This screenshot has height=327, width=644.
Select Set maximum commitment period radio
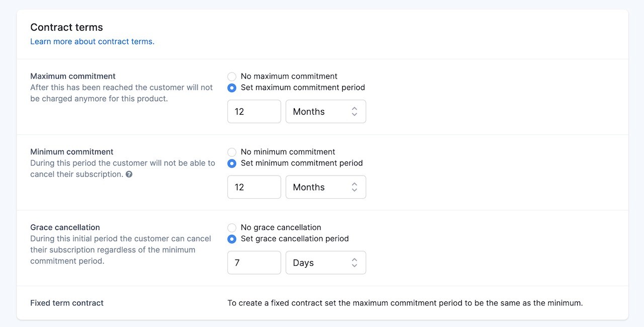232,88
